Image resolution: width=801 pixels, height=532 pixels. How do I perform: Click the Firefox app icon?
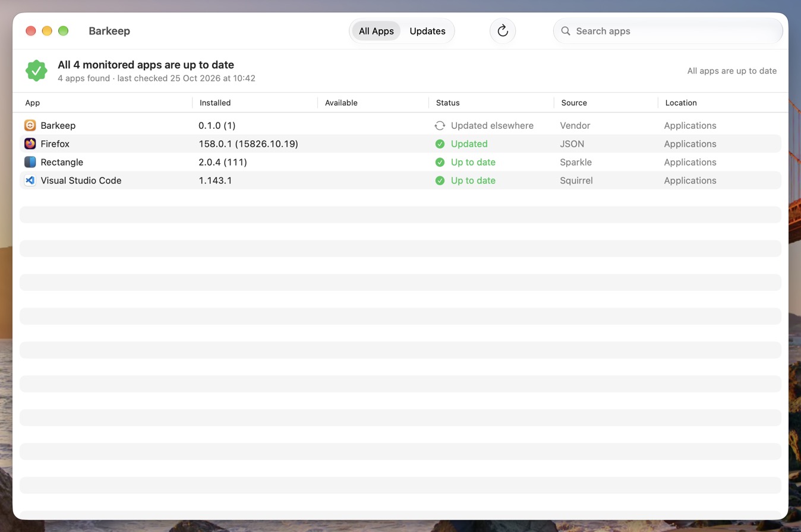point(30,144)
